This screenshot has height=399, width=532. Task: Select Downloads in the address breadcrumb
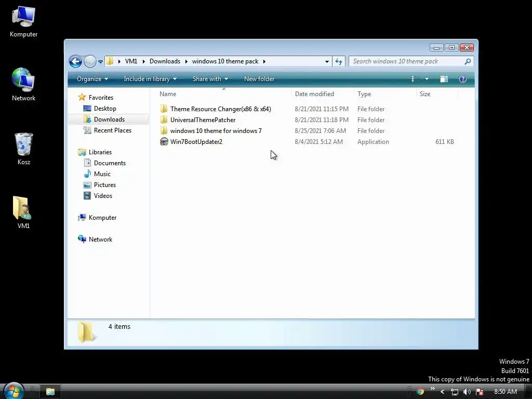point(165,61)
